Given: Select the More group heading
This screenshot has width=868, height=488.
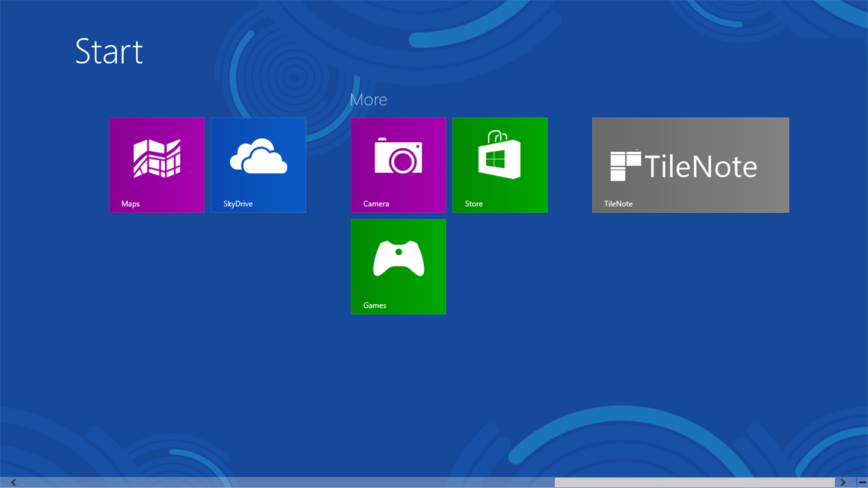Looking at the screenshot, I should 368,99.
